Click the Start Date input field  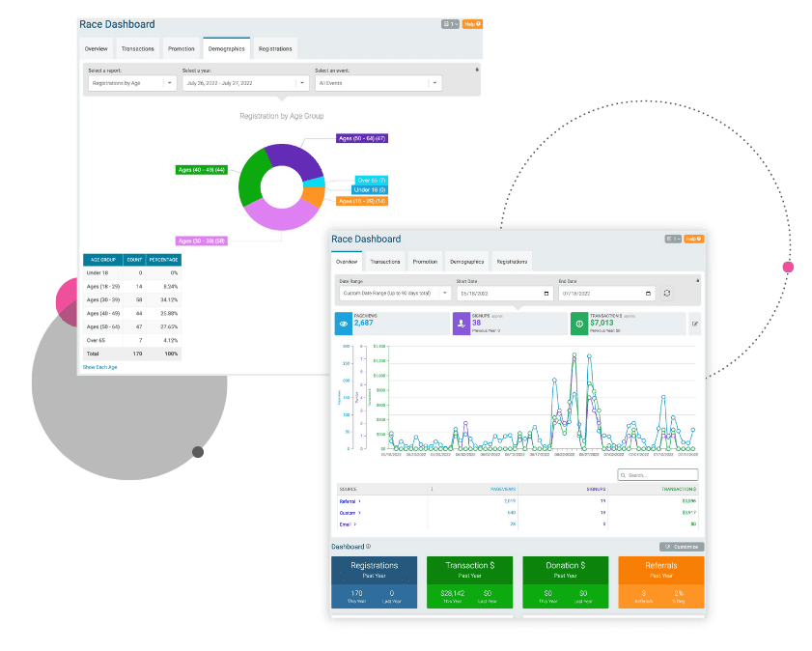(x=504, y=293)
